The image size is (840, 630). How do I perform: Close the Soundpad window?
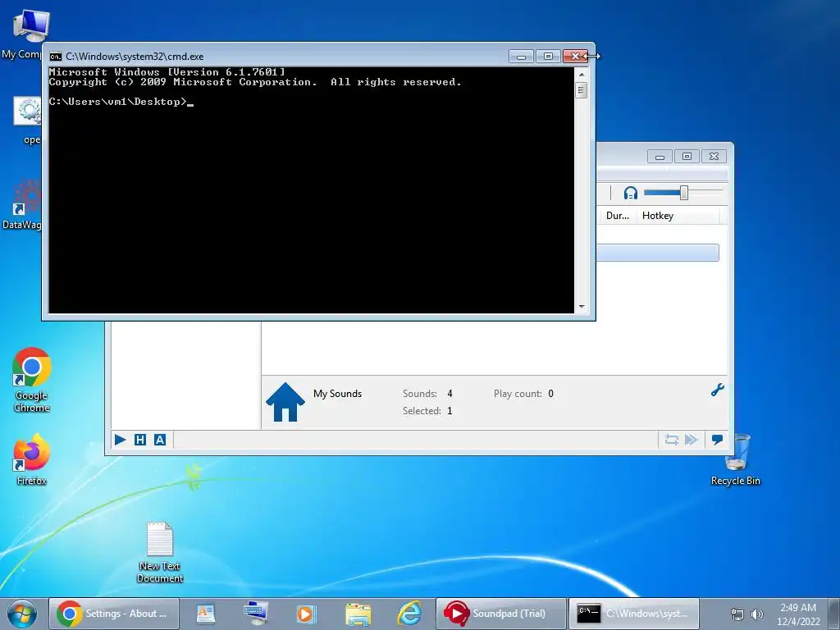click(714, 157)
